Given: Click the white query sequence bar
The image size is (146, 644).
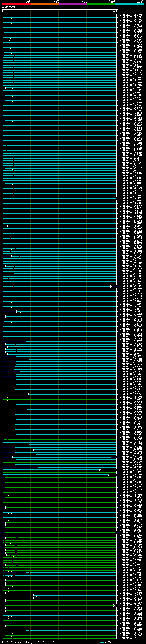Looking at the screenshot, I should [x=60, y=9].
